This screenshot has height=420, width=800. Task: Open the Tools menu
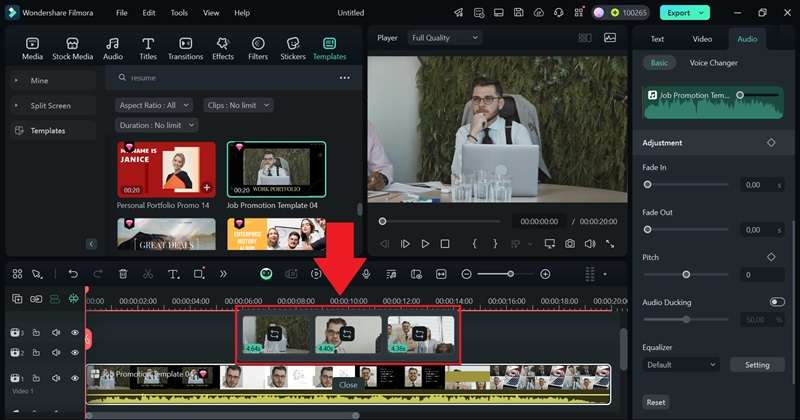[x=179, y=13]
